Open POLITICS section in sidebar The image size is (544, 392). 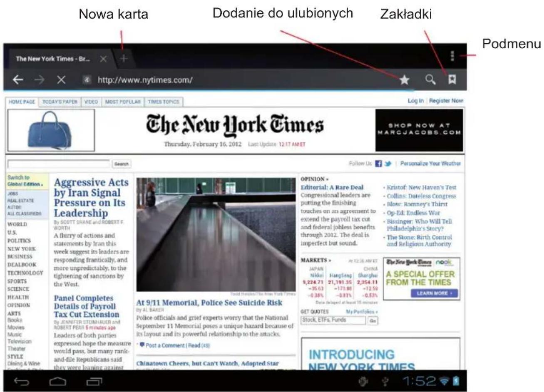point(19,241)
